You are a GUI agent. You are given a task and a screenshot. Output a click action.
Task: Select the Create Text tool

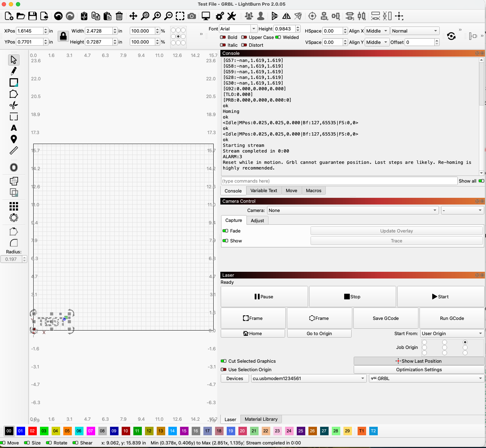(x=14, y=128)
